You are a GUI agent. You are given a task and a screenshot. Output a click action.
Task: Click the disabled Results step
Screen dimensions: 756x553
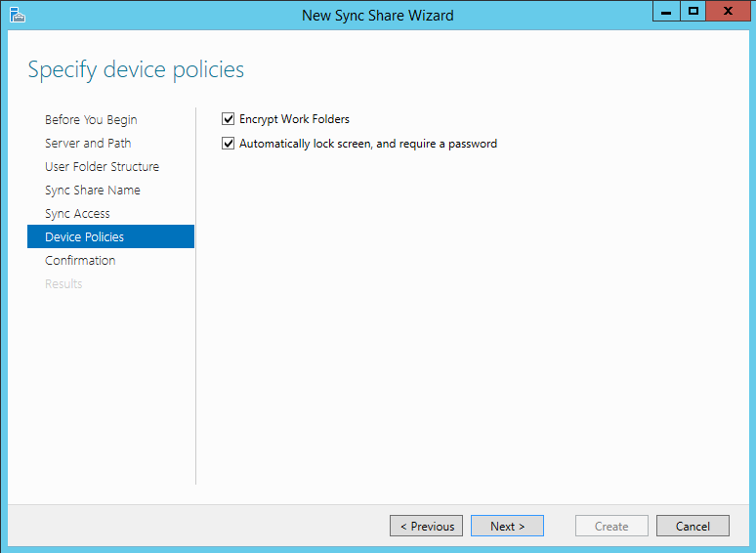63,284
